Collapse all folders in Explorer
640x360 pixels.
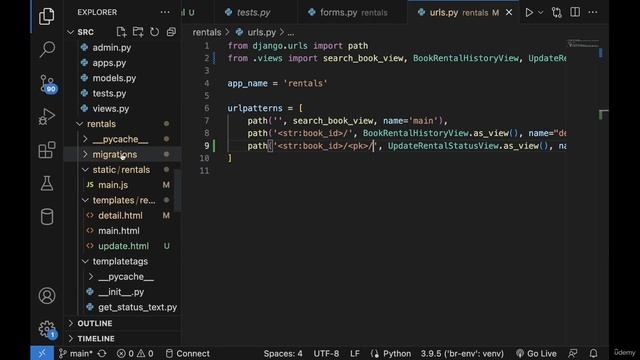click(171, 32)
